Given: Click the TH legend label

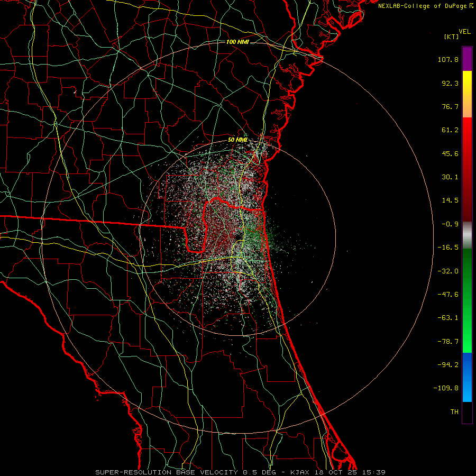Looking at the screenshot, I should [454, 412].
